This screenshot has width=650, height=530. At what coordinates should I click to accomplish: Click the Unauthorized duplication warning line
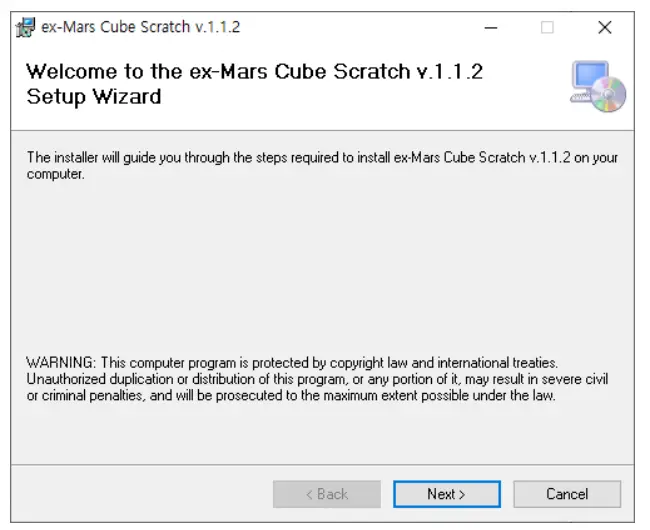[x=317, y=379]
